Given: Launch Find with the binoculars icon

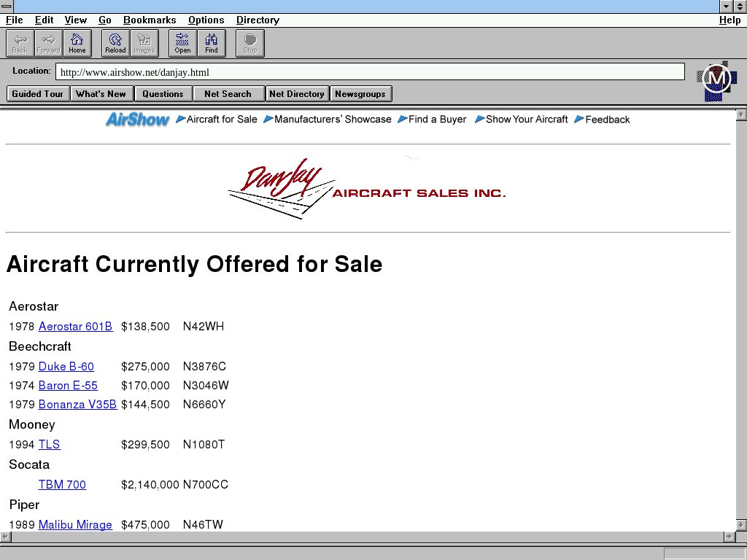Looking at the screenshot, I should (x=212, y=43).
